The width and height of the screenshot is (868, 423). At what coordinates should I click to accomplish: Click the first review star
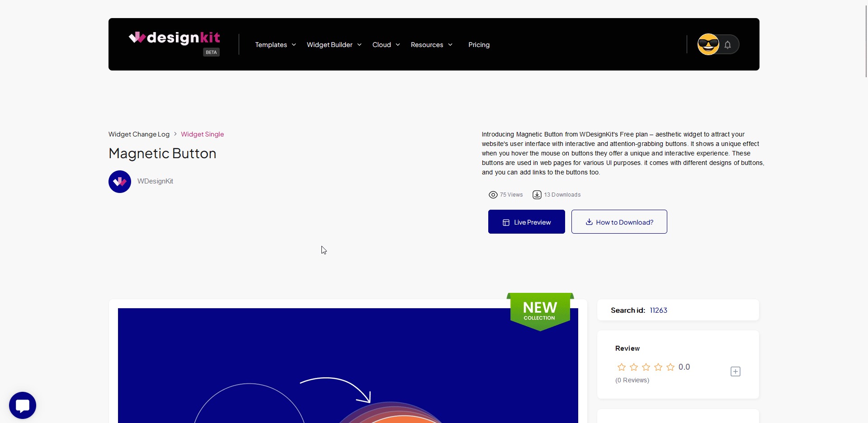tap(622, 367)
